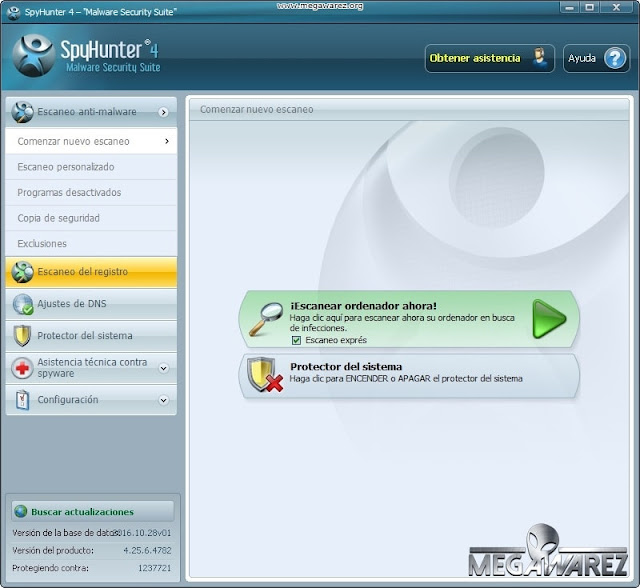Toggle the Escaneo exprés checkbox
Image resolution: width=640 pixels, height=588 pixels.
(296, 340)
